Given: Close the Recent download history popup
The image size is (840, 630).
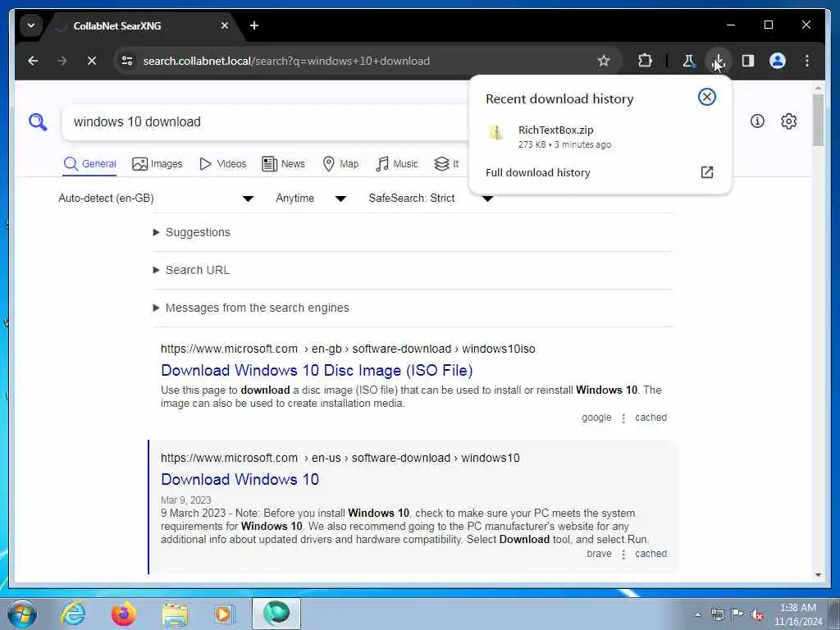Looking at the screenshot, I should pyautogui.click(x=706, y=97).
